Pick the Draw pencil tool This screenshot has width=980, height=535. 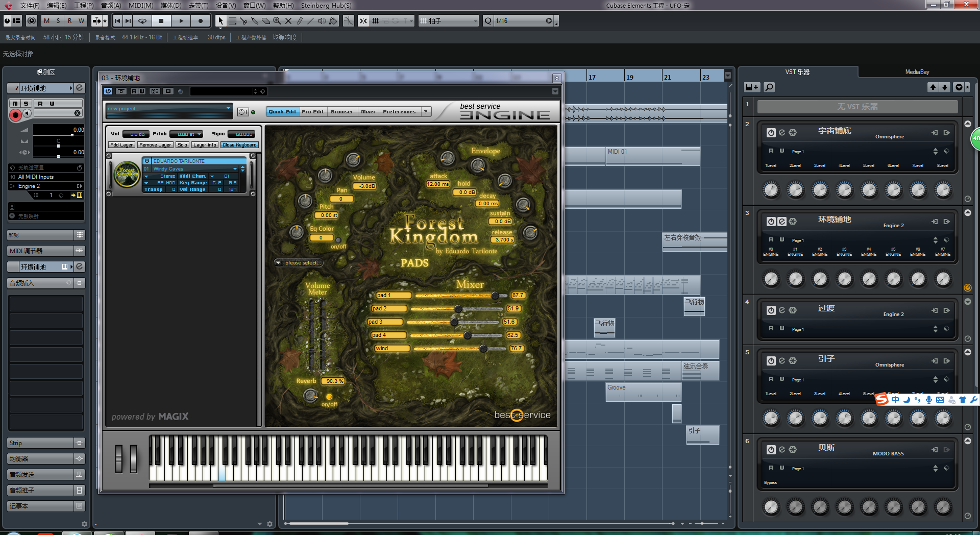point(300,20)
